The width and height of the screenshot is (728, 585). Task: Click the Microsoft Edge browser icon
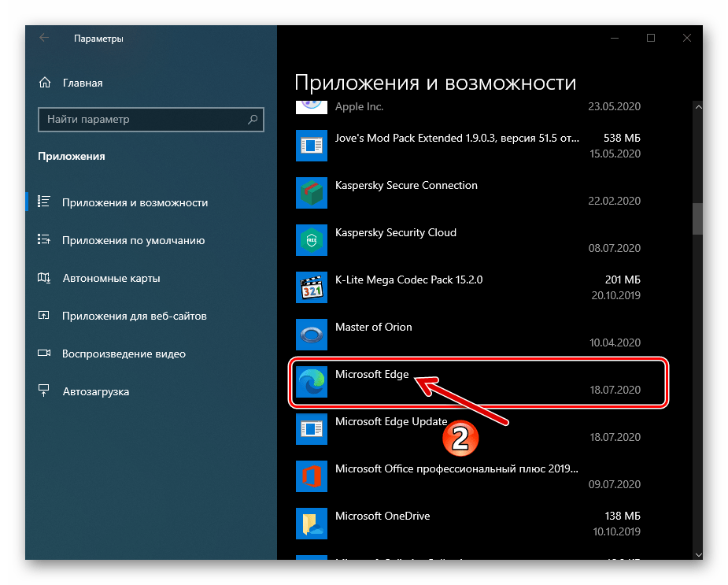click(312, 382)
